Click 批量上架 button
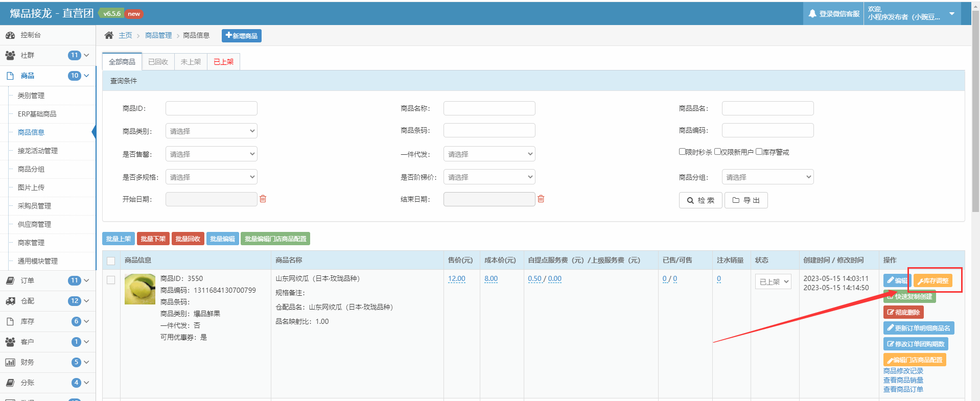This screenshot has width=980, height=401. point(119,239)
